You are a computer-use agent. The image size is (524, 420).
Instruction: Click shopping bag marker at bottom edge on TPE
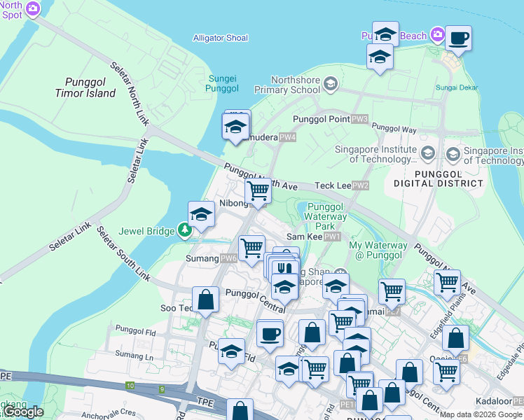click(240, 411)
